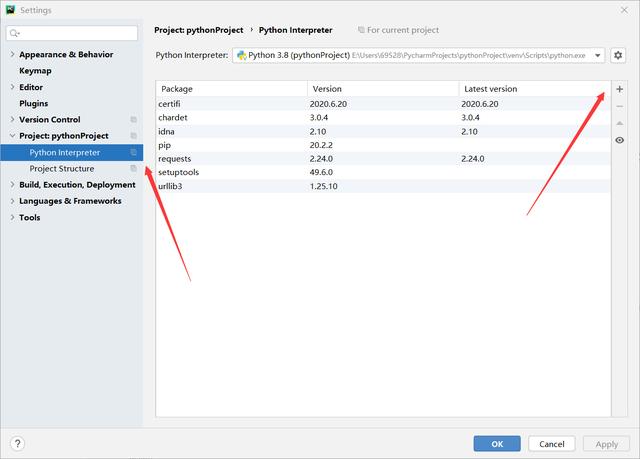Select idna package row
Screen dimensions: 640x459
383,131
